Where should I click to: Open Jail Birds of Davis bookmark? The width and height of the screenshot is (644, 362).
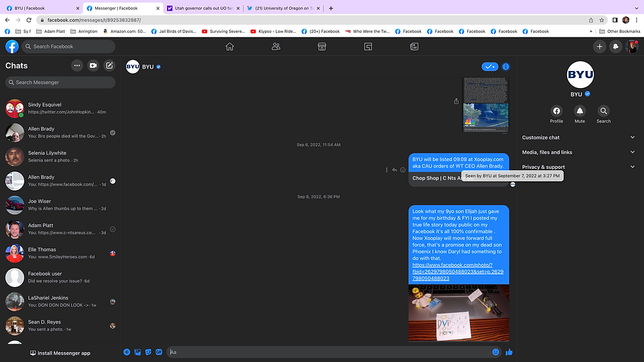click(x=173, y=31)
